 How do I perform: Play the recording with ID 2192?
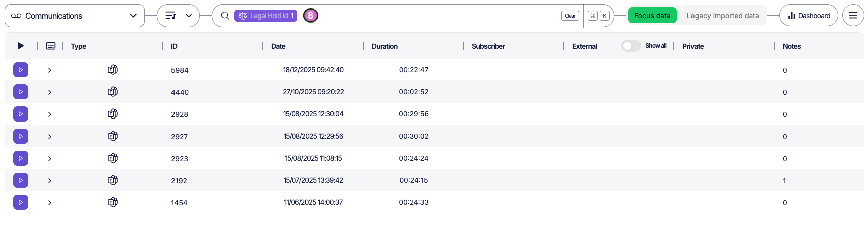[x=21, y=180]
